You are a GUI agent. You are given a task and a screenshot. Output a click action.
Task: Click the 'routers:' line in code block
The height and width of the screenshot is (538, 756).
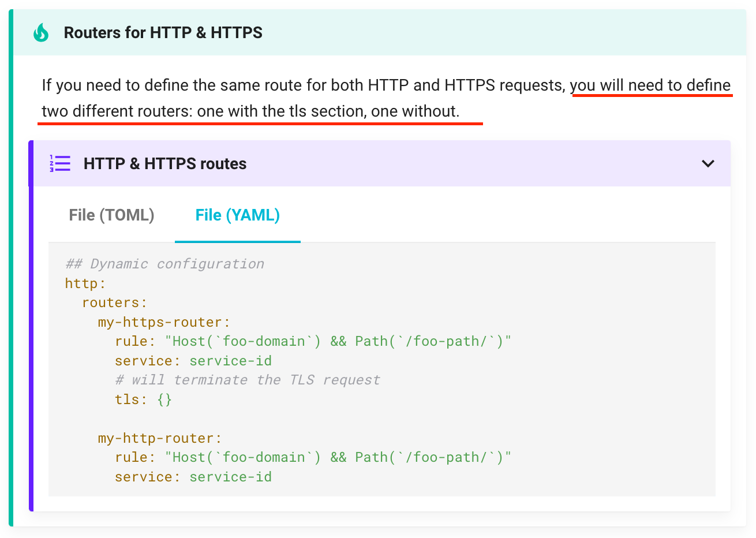[114, 302]
